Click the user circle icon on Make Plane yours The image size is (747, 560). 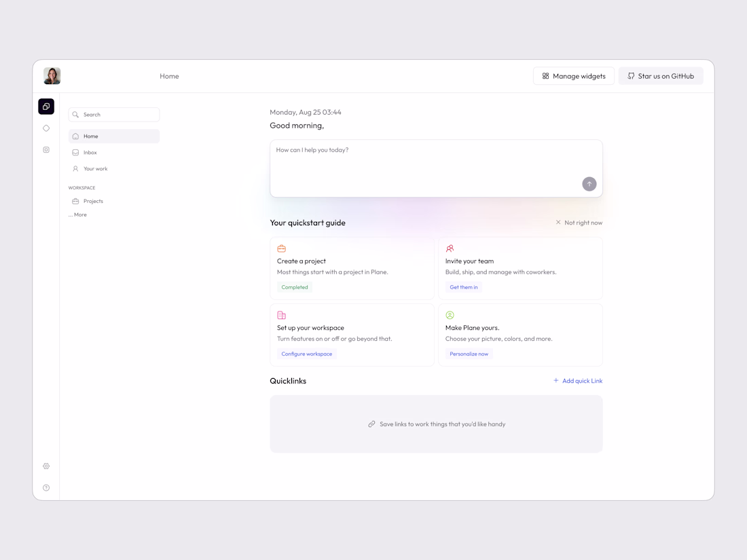pyautogui.click(x=450, y=315)
